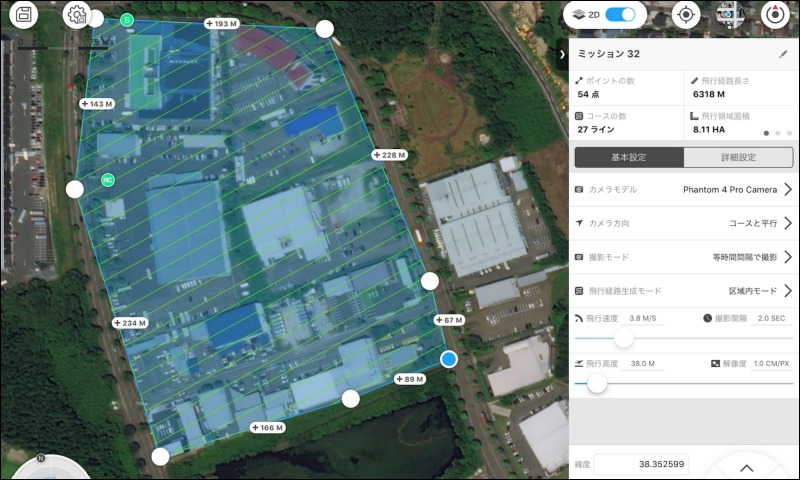Click the 3.8 M/S speed value
800x480 pixels.
coord(643,318)
